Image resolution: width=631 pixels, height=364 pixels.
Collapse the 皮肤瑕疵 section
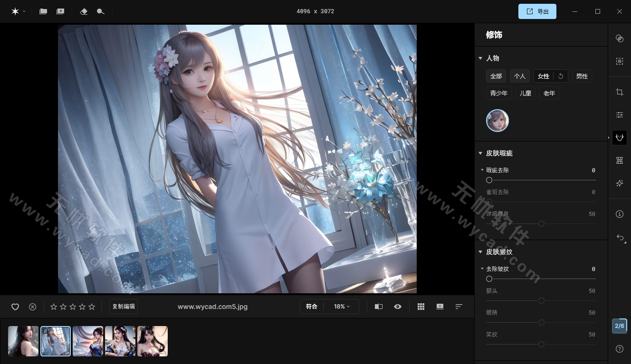[481, 153]
